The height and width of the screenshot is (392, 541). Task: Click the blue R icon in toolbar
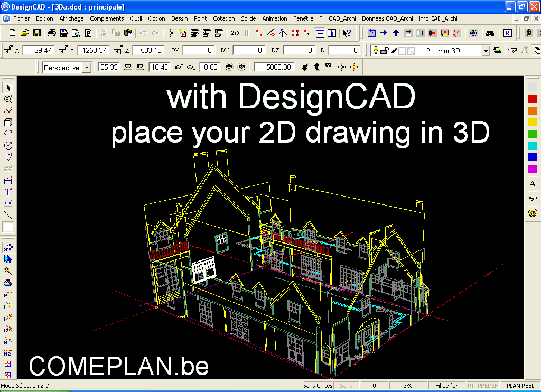coord(507,33)
